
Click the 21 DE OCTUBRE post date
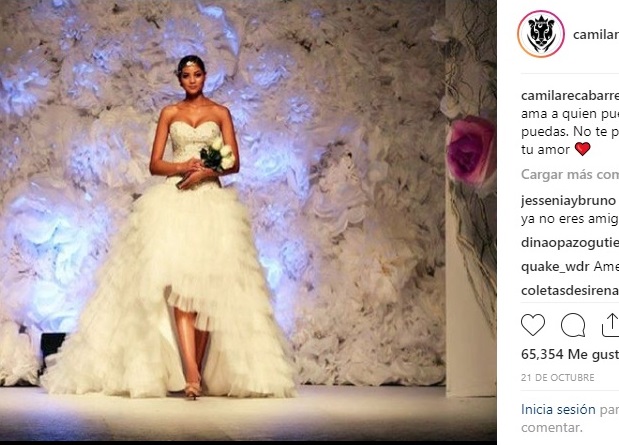557,377
